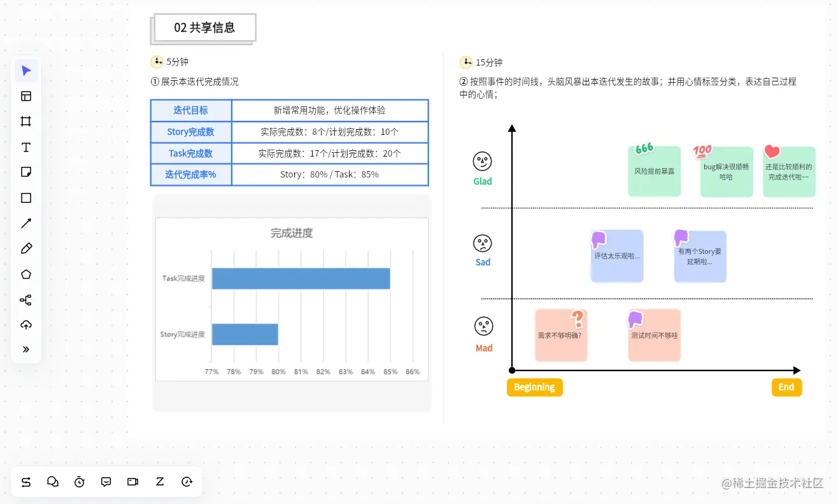This screenshot has height=504, width=838.
Task: Click the 实际完成数：8个/计划完成数：10个 cell
Action: click(330, 132)
